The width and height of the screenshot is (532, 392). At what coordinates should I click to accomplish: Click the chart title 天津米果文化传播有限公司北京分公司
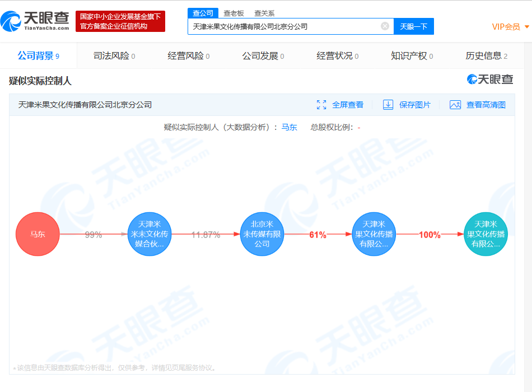click(x=85, y=105)
